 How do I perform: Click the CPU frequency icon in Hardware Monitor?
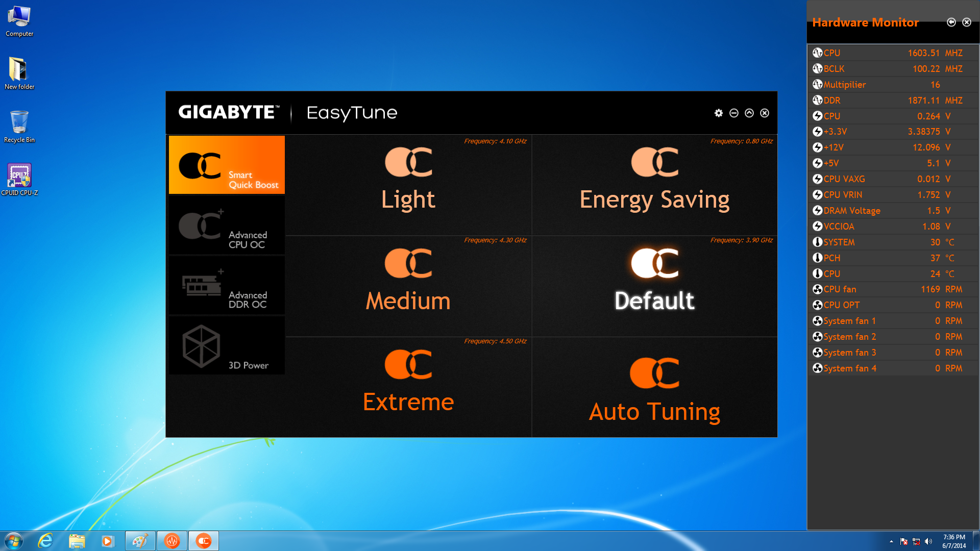817,53
